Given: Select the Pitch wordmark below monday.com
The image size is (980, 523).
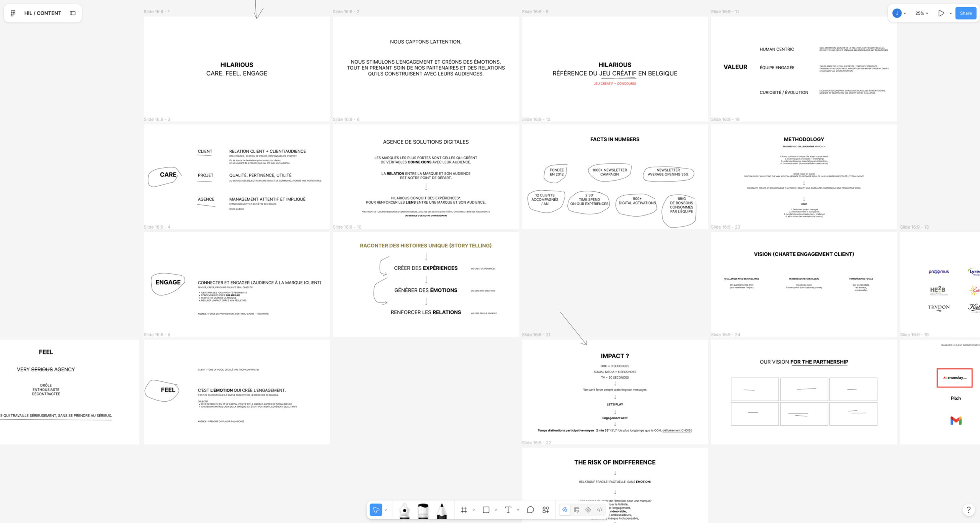Looking at the screenshot, I should (x=956, y=398).
